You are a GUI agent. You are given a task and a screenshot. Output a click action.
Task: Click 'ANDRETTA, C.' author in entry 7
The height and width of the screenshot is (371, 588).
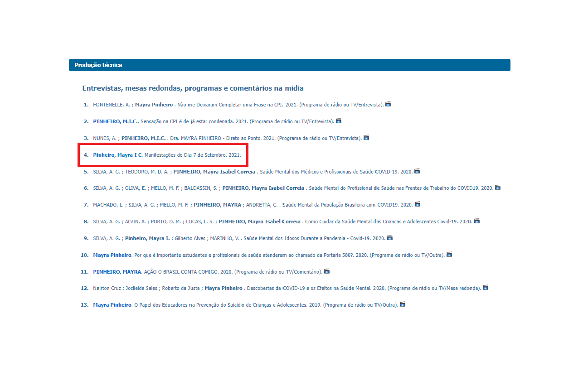[x=262, y=205]
